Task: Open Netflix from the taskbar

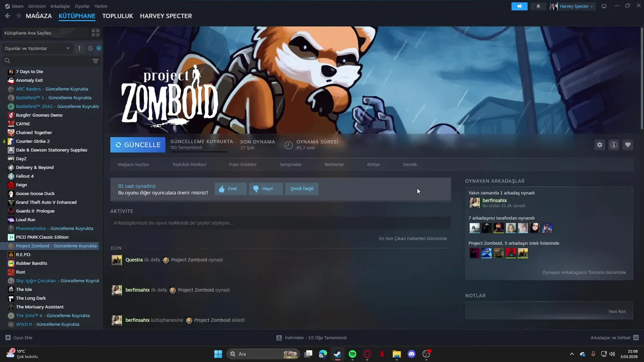Action: click(382, 354)
